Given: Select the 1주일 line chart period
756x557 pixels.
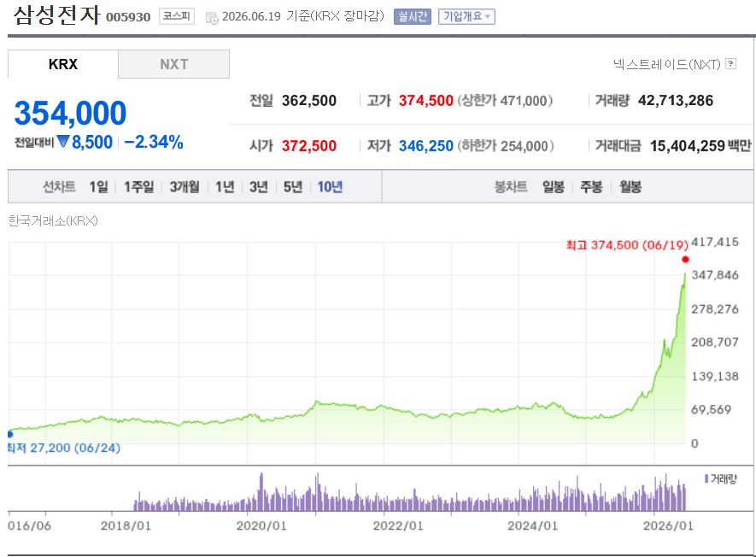Looking at the screenshot, I should [139, 186].
